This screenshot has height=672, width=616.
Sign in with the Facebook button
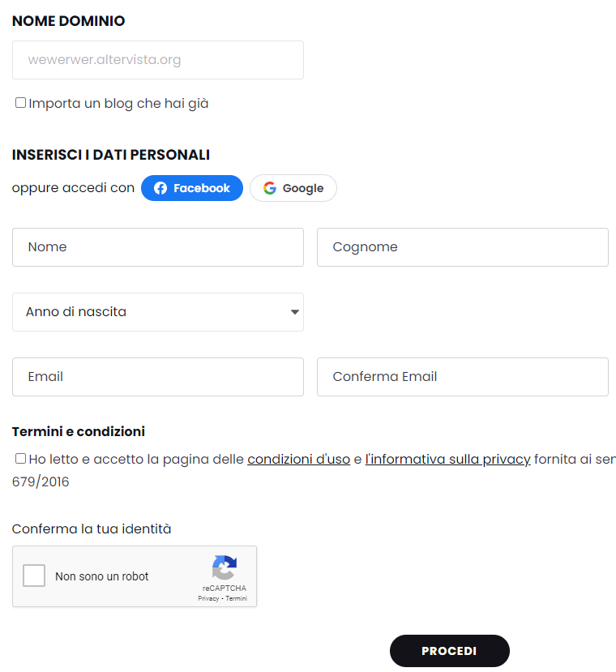(x=192, y=188)
